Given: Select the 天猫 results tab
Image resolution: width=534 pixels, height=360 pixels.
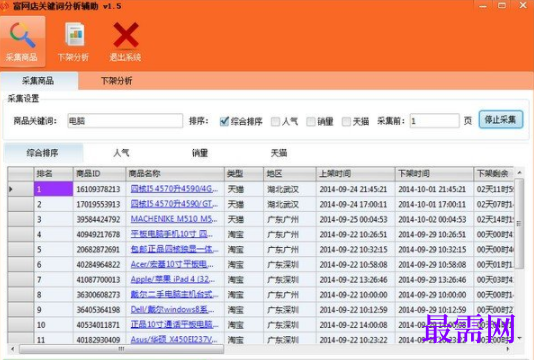Looking at the screenshot, I should [x=279, y=153].
